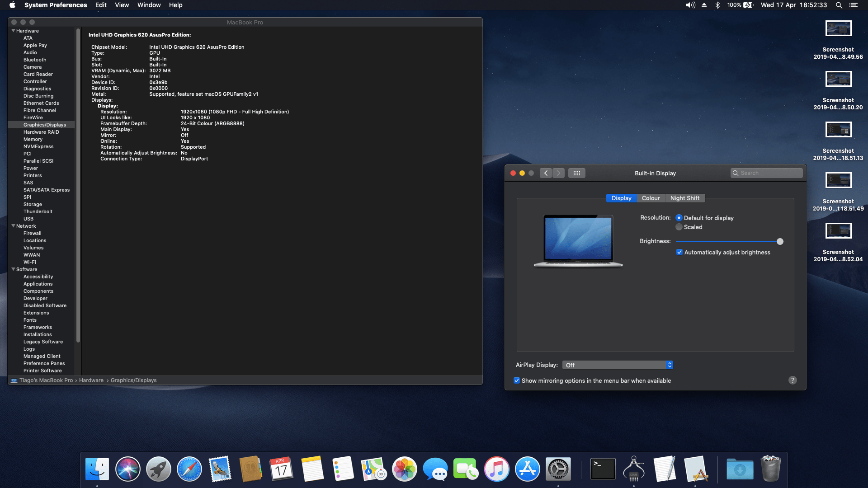Image resolution: width=868 pixels, height=488 pixels.
Task: Collapse the Network section triangle
Action: 13,226
